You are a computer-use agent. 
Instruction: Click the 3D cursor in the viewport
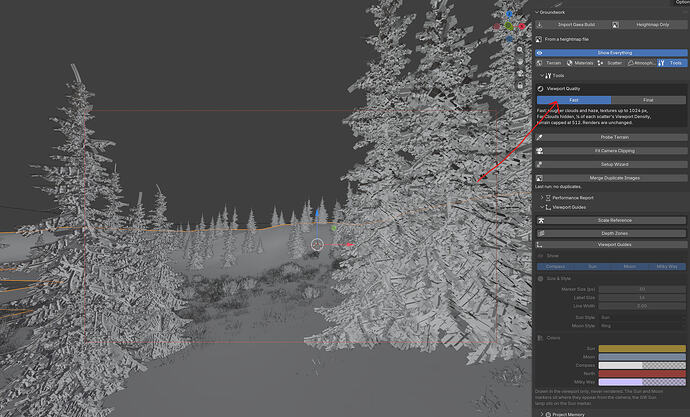[317, 245]
